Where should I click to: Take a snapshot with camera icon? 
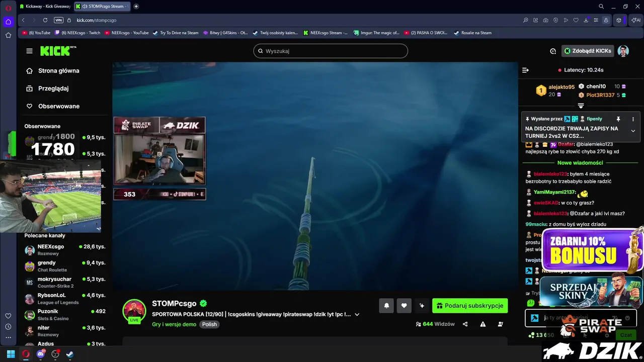[546, 20]
